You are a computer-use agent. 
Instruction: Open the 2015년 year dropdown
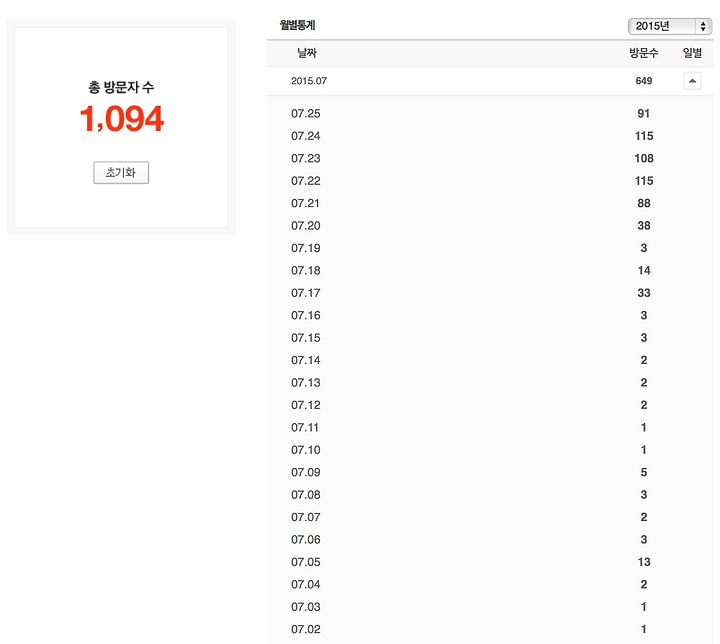(669, 26)
